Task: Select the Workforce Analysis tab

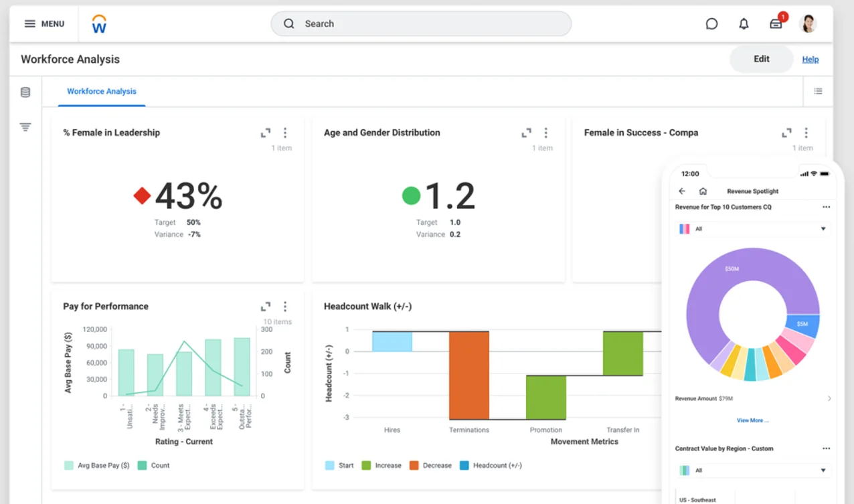Action: pyautogui.click(x=102, y=92)
